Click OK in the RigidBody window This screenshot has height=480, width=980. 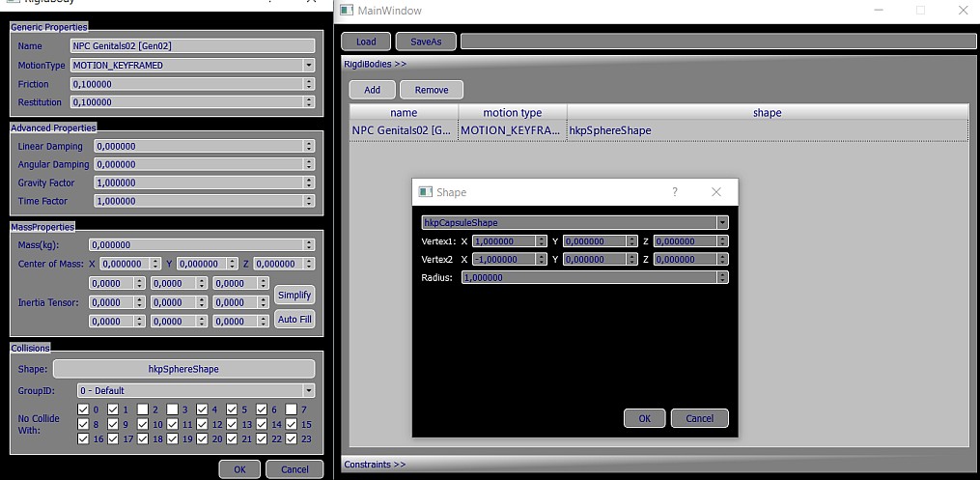pyautogui.click(x=239, y=469)
